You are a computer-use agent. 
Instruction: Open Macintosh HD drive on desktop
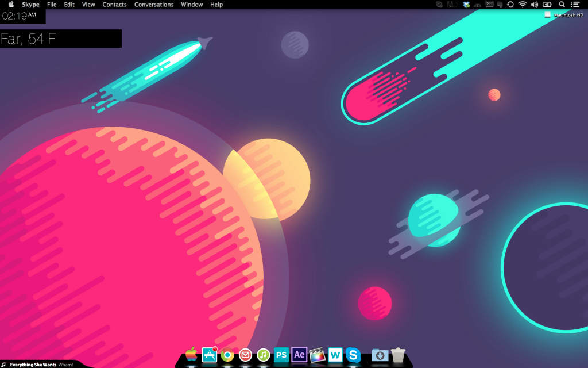(x=564, y=14)
